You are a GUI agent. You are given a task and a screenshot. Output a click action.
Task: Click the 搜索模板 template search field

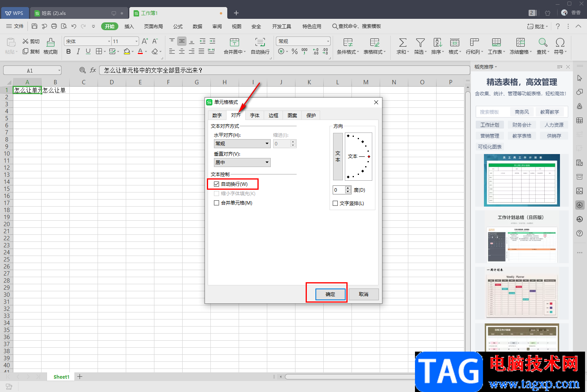pyautogui.click(x=493, y=112)
